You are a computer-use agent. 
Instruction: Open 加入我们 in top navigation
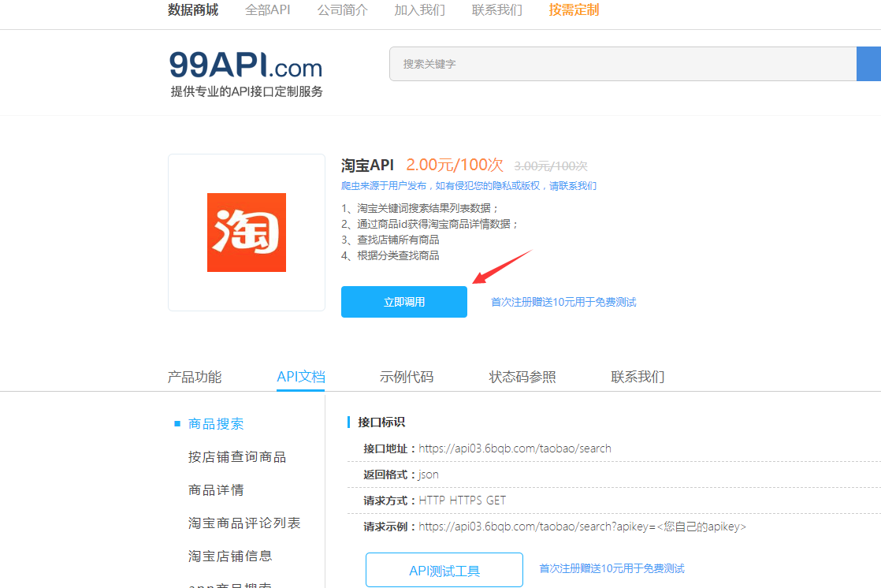tap(420, 10)
